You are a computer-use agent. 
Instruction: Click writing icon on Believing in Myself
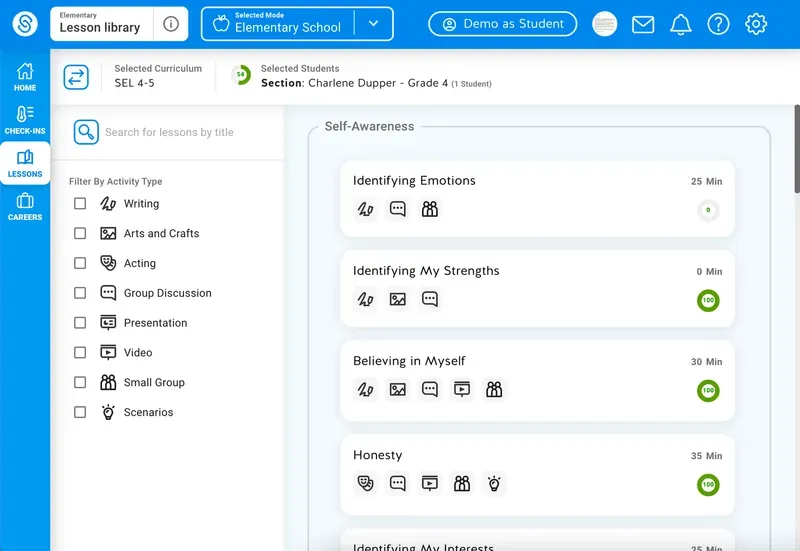pos(365,390)
